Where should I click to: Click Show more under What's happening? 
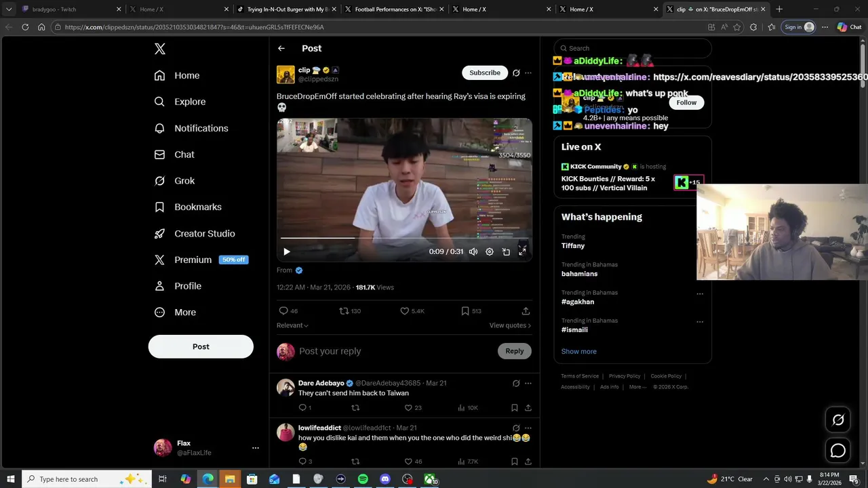(578, 351)
